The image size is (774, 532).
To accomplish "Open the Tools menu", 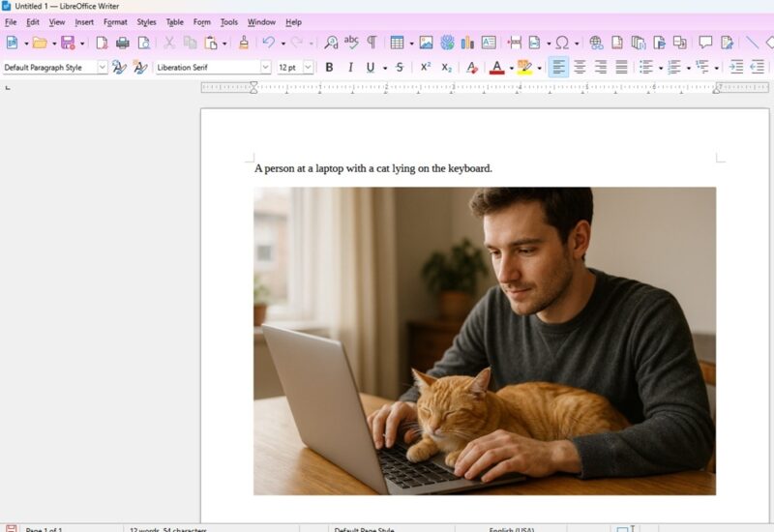I will pyautogui.click(x=228, y=22).
